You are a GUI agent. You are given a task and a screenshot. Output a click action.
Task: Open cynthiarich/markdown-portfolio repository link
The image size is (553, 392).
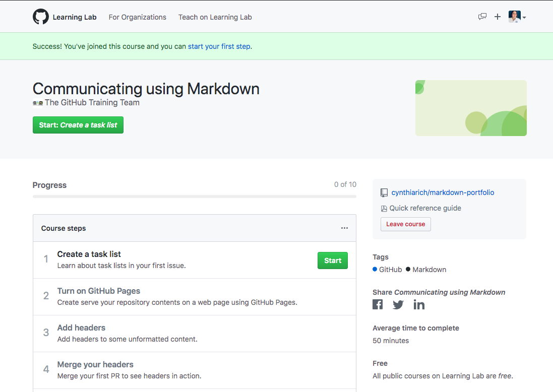pos(443,192)
